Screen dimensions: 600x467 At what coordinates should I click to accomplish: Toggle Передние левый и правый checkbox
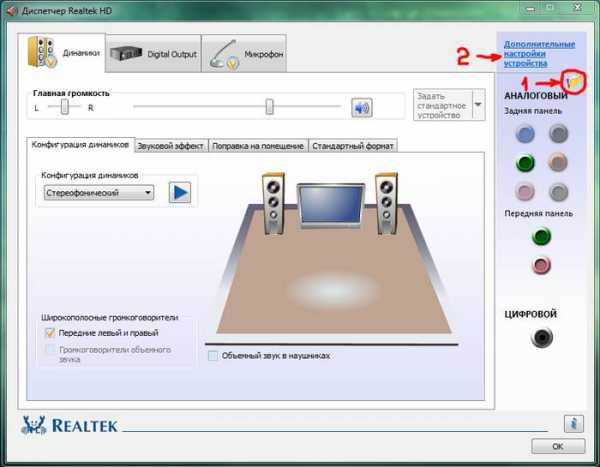(50, 333)
